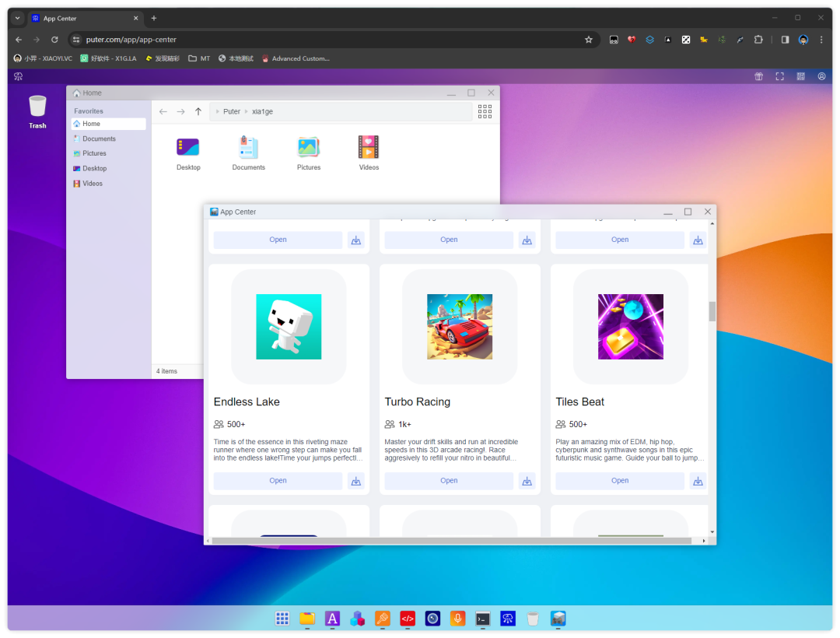Click the gift icon in Puter toolbar
The height and width of the screenshot is (638, 840).
(x=758, y=76)
